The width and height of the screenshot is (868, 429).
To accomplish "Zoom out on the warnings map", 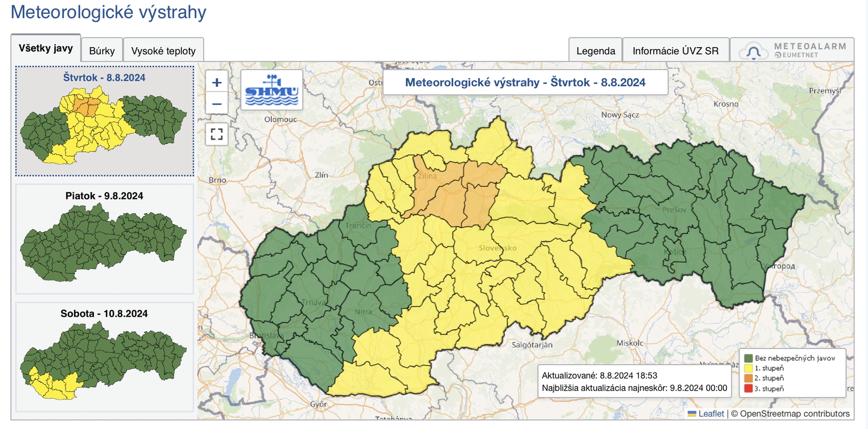I will (x=217, y=104).
